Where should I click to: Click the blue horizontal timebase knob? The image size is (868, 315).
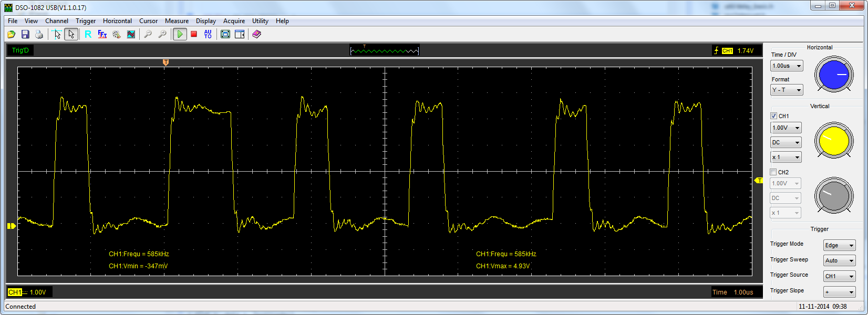point(834,75)
